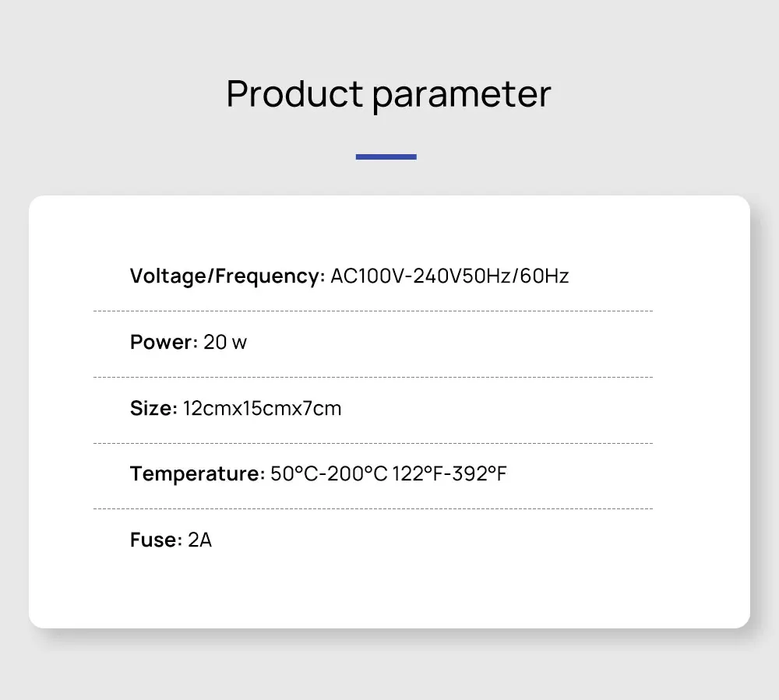Click dashed divider between Voltage and Power rows

(x=372, y=311)
